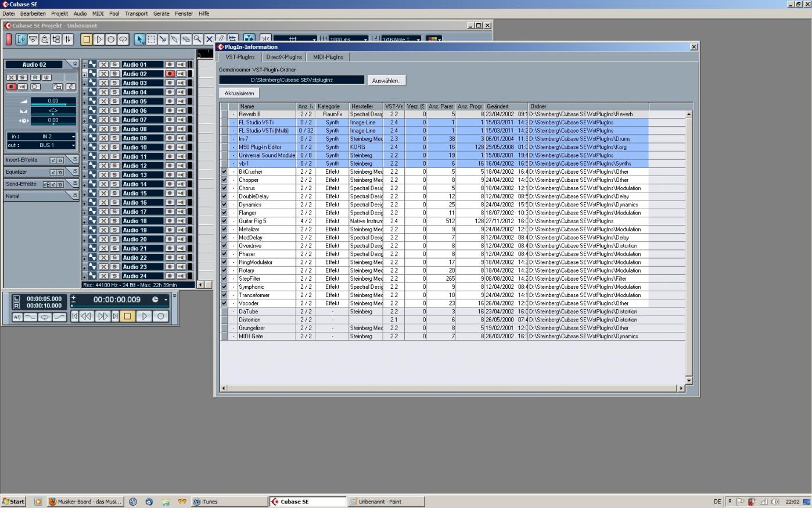Click Record on the transport panel
The width and height of the screenshot is (812, 508).
coord(161,316)
